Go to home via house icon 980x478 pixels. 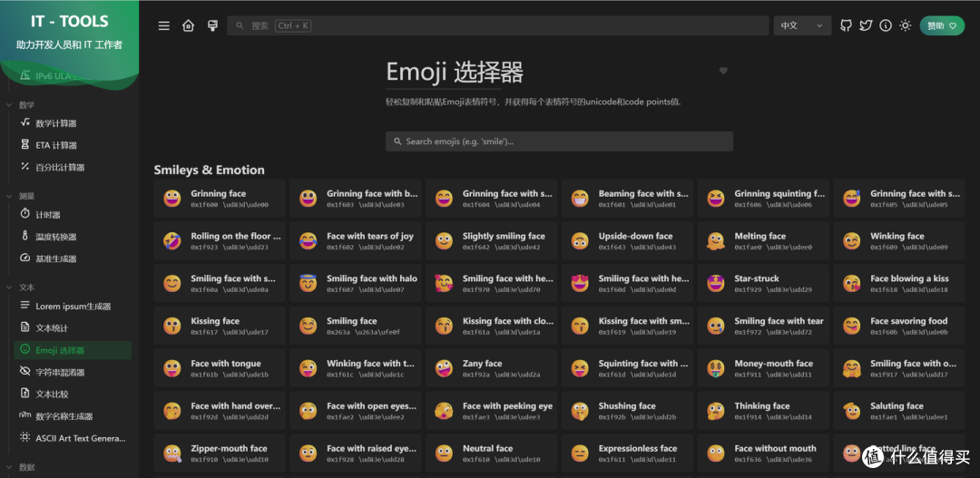tap(188, 25)
